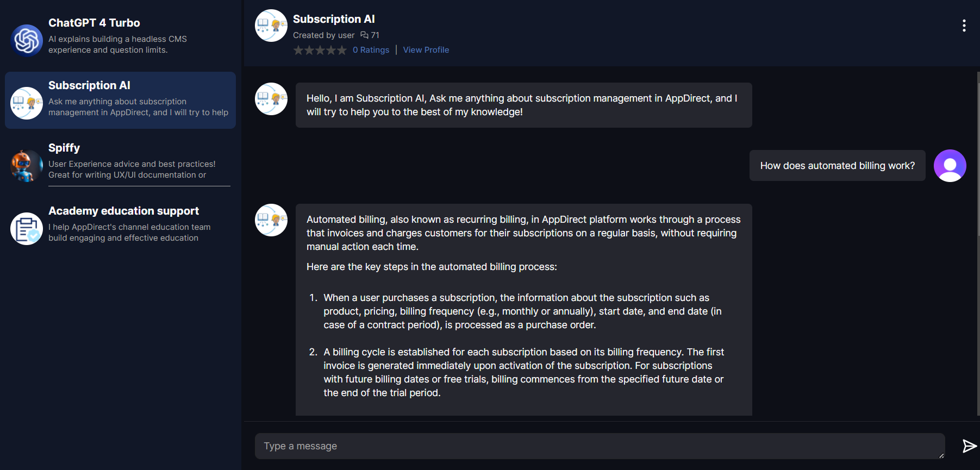Click the 'Subscription AI' header title
Screen dimensions: 980x470
pos(334,19)
